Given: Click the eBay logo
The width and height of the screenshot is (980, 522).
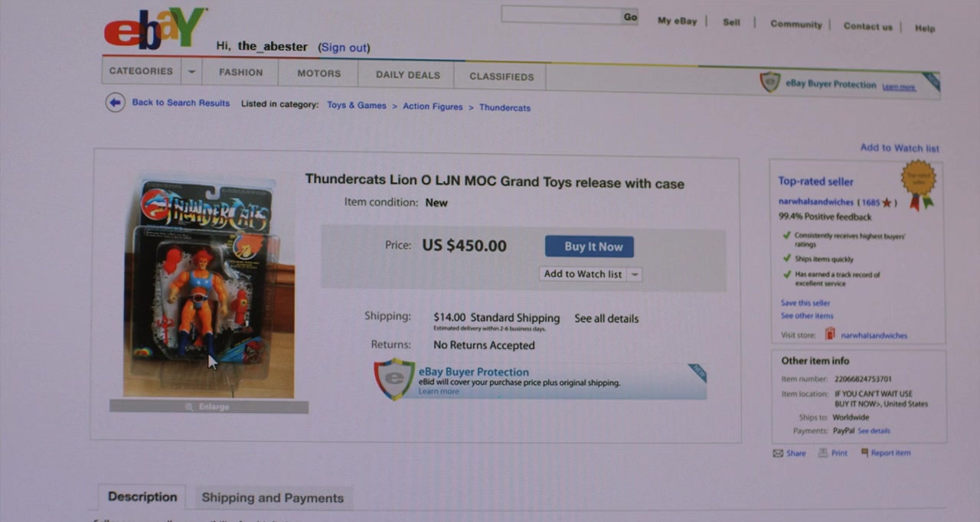Looking at the screenshot, I should point(155,29).
